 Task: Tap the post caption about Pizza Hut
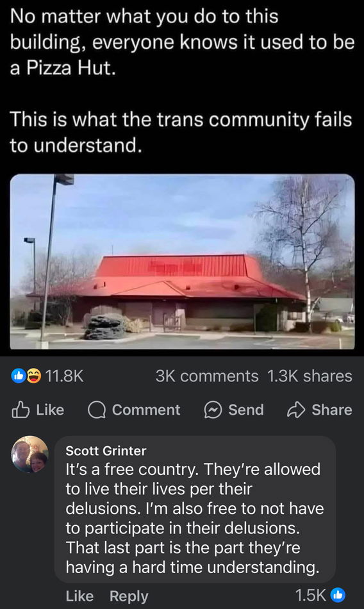[182, 81]
